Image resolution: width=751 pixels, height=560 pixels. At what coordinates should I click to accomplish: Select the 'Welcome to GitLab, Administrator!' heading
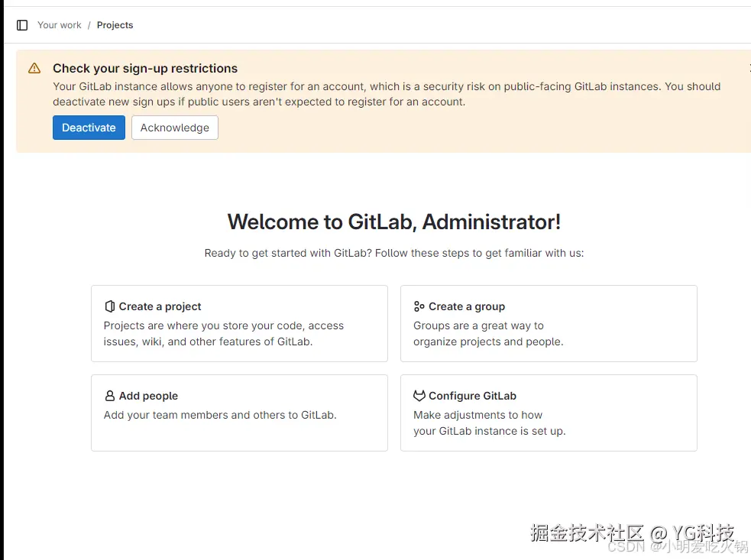pos(394,222)
